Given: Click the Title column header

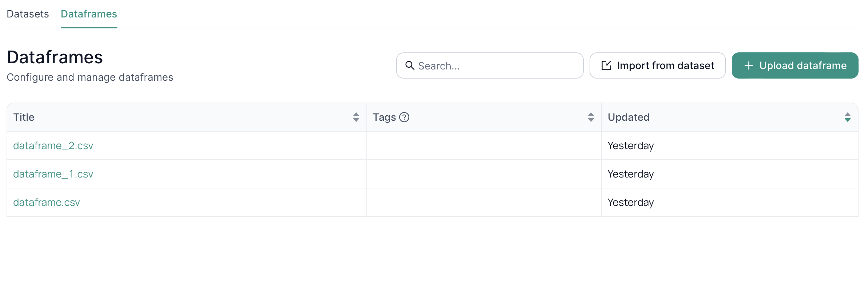Looking at the screenshot, I should [24, 117].
